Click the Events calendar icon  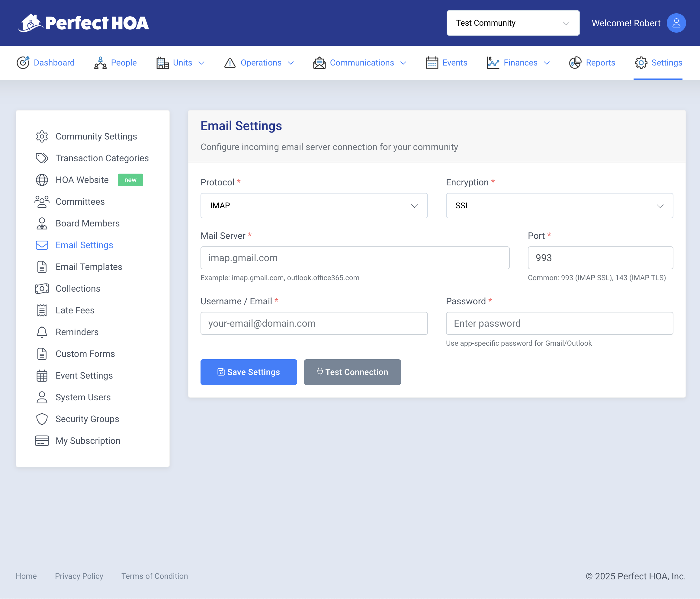[x=432, y=63]
